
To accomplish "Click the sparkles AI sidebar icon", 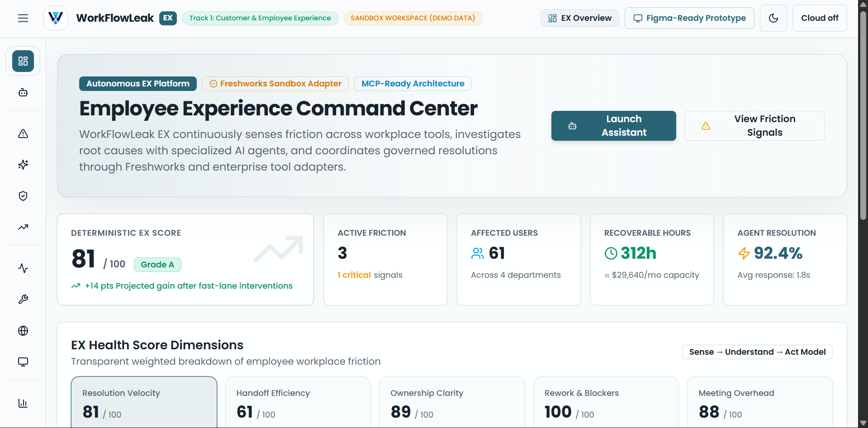I will (x=23, y=165).
